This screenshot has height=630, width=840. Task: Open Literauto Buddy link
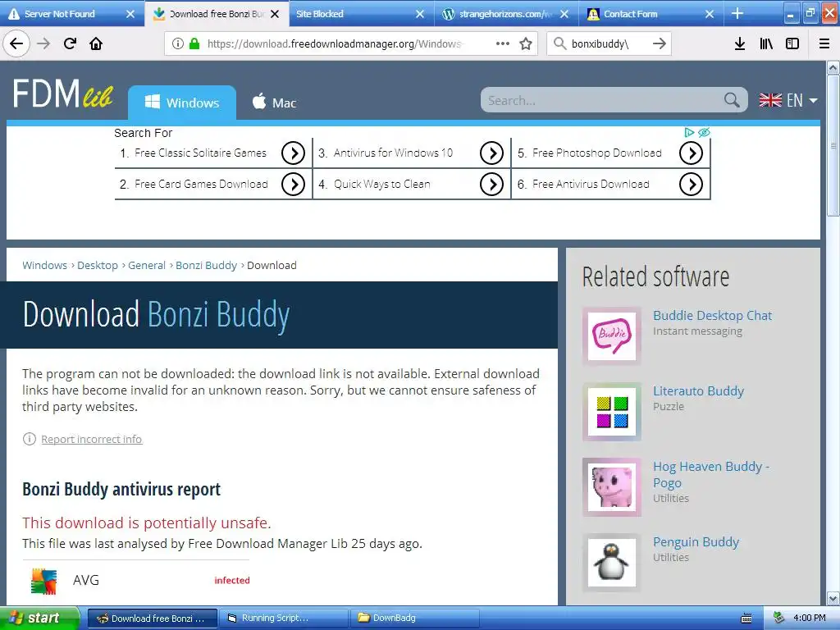[698, 391]
